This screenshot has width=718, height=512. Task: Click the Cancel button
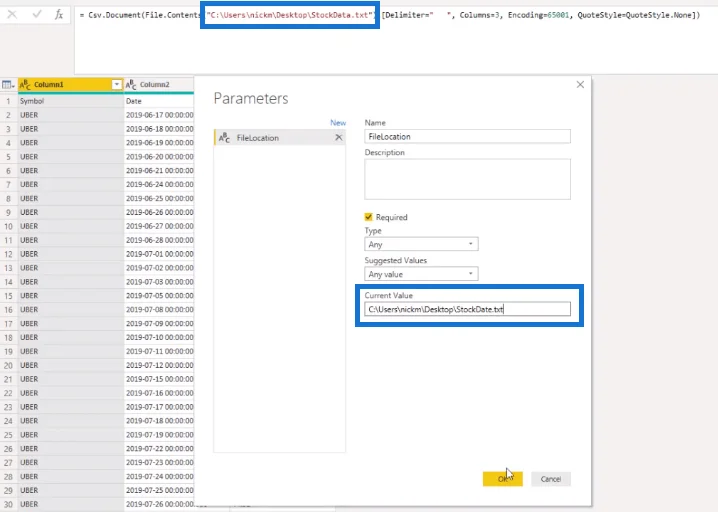pos(550,479)
